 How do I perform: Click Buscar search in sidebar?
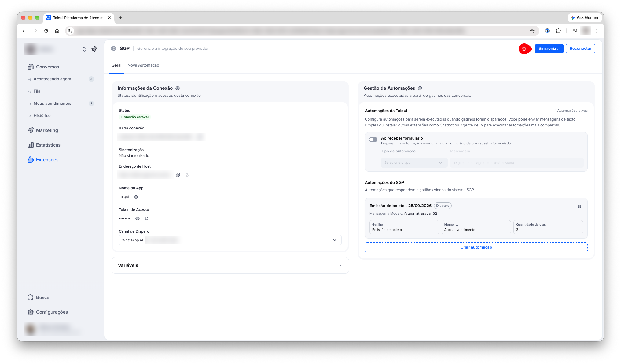coord(43,297)
